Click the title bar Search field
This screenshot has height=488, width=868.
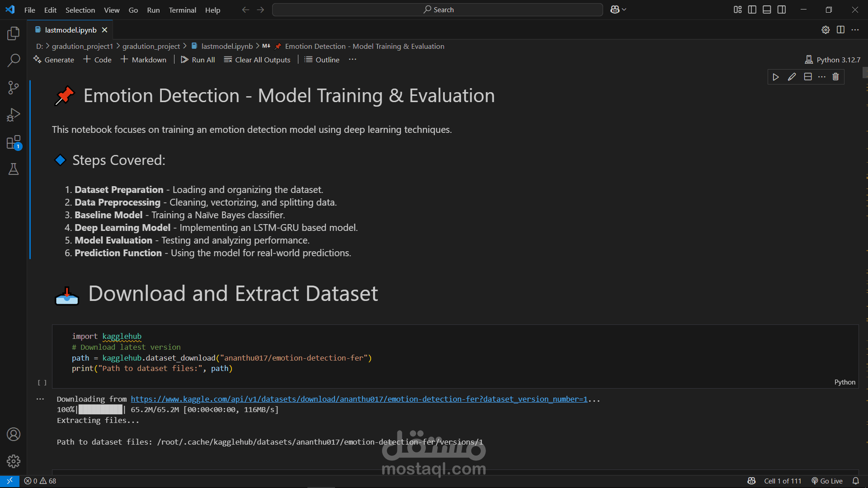coord(438,9)
